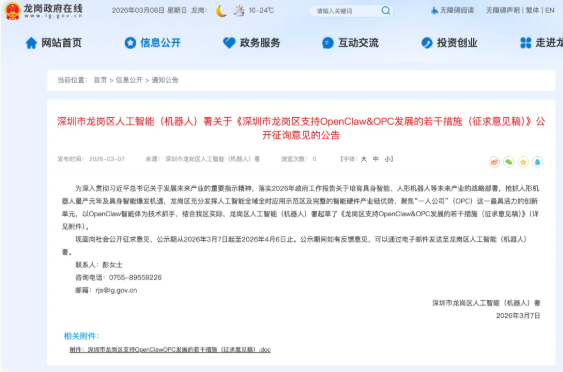Screen dimensions: 563x372
Task: Click the search magnifier icon
Action: pos(385,11)
